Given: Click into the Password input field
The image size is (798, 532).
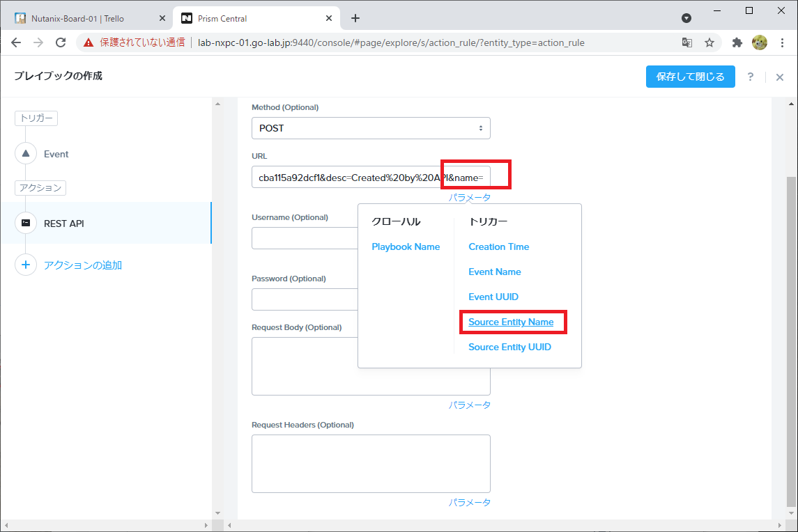Looking at the screenshot, I should [x=305, y=299].
